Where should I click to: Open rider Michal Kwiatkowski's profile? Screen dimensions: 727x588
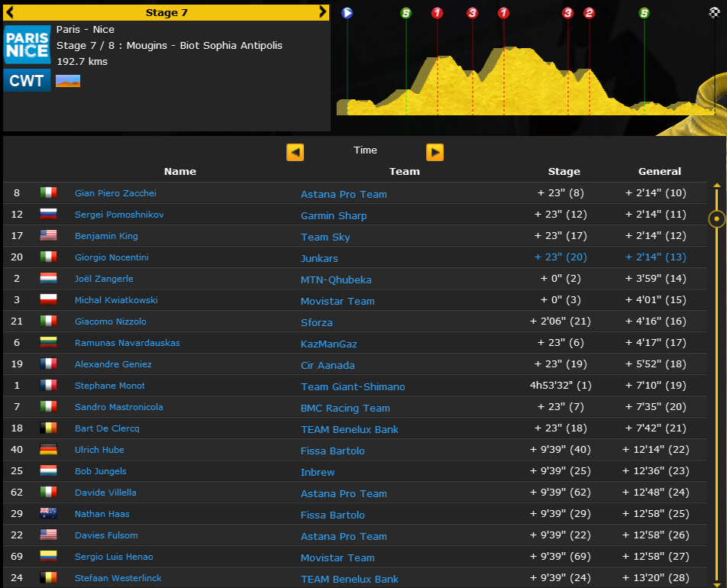click(116, 300)
